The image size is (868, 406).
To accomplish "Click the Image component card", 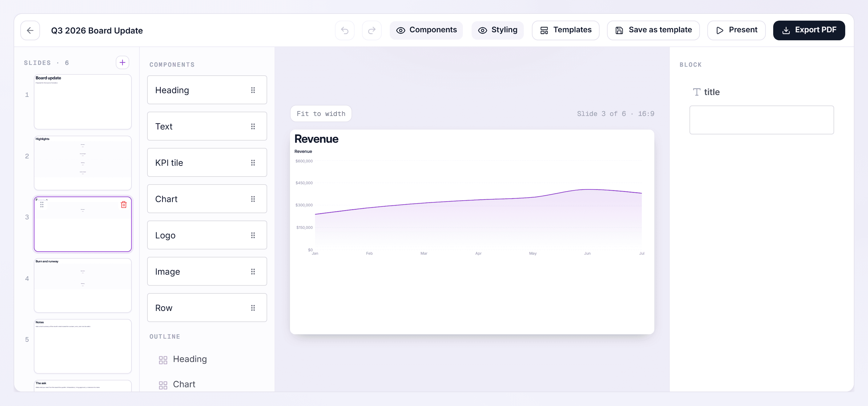I will pos(207,272).
